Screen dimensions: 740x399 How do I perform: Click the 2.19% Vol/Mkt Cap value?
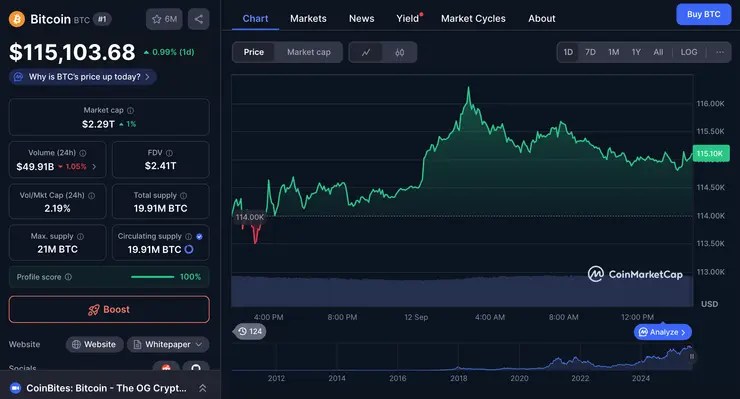(x=58, y=208)
